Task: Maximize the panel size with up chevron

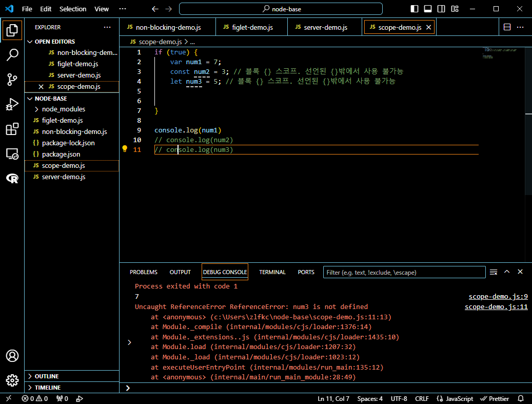Action: coord(507,272)
